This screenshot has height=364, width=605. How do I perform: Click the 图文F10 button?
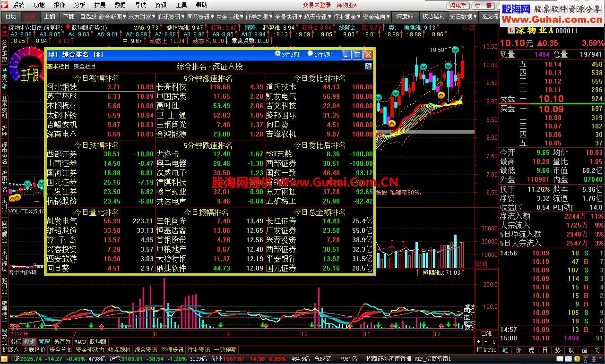(x=487, y=350)
